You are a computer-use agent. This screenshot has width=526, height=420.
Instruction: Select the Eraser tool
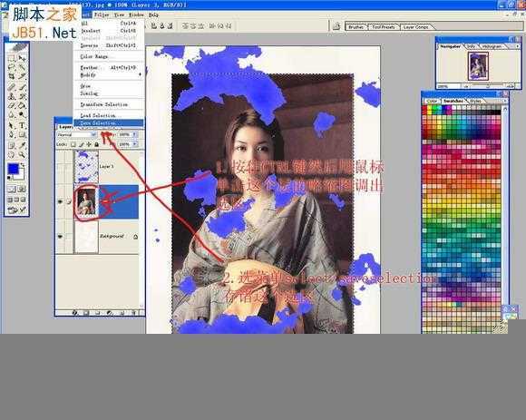[x=12, y=106]
